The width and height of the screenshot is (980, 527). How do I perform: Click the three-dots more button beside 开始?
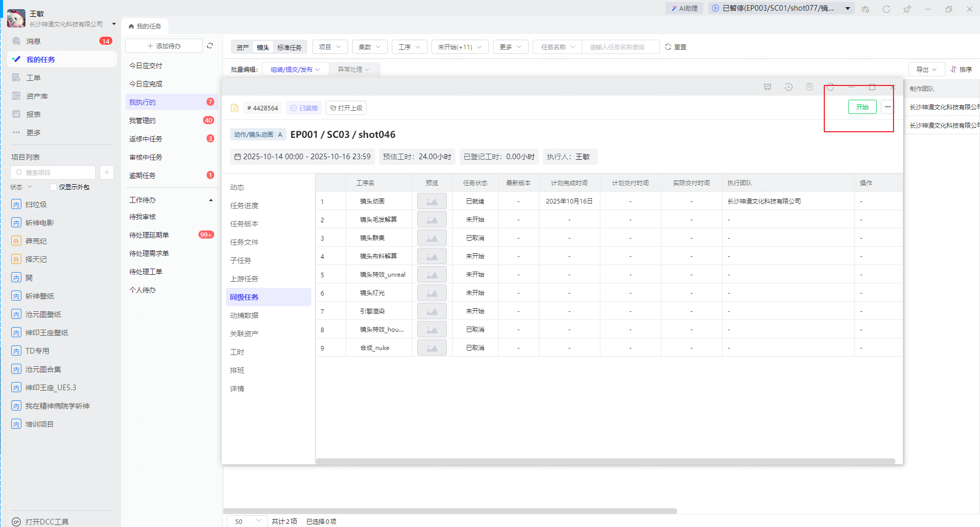(x=887, y=107)
